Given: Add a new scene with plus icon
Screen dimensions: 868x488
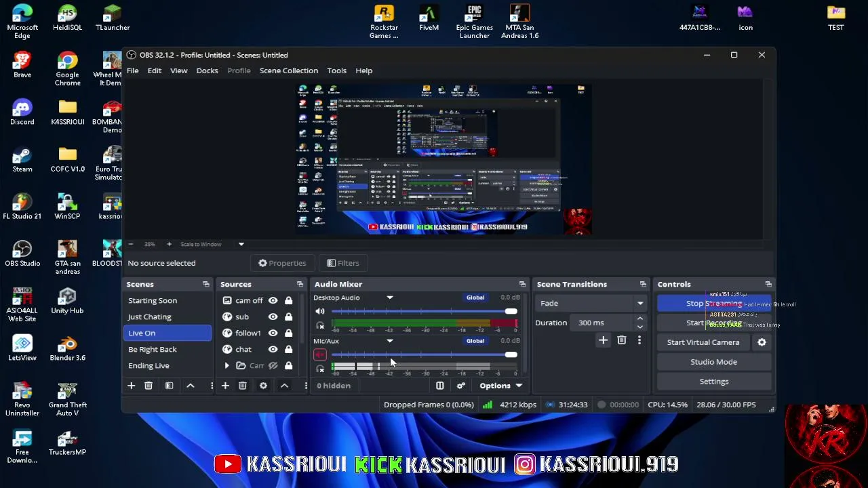Looking at the screenshot, I should pyautogui.click(x=131, y=386).
